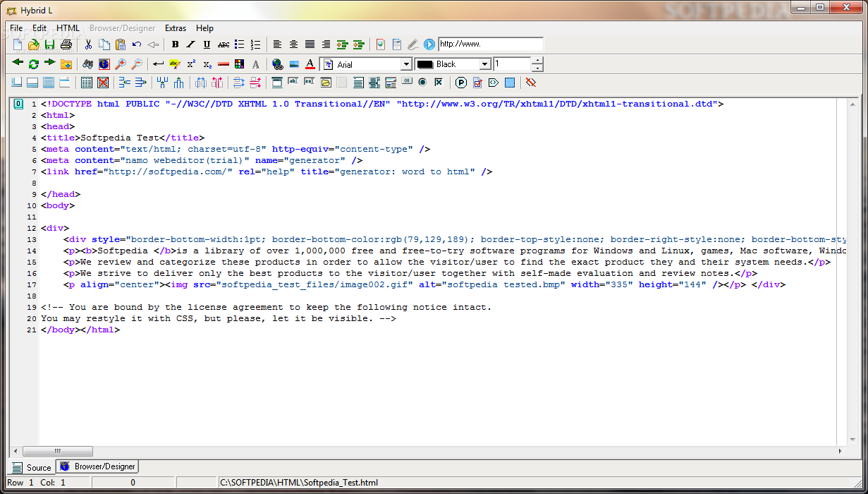Insert a bulleted list

click(x=239, y=44)
